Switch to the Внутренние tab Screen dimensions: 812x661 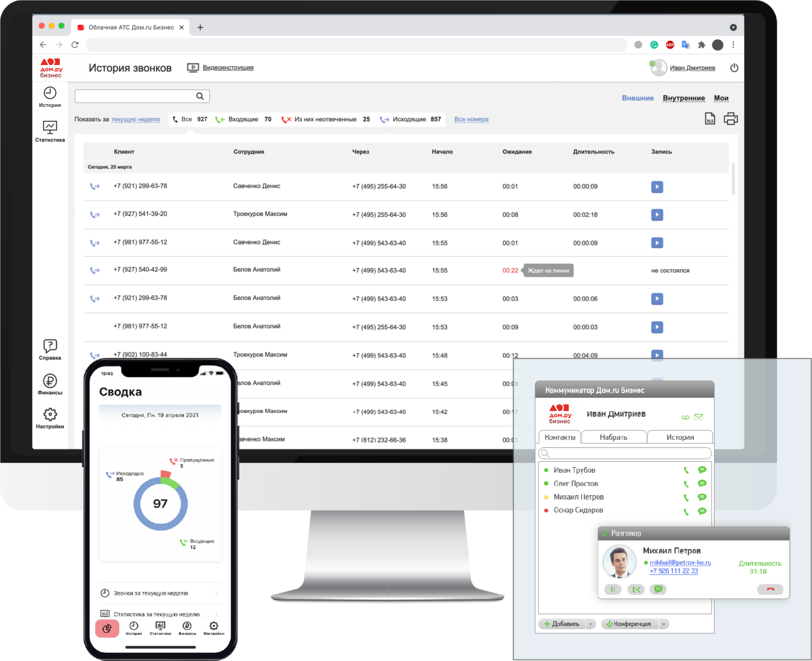683,97
